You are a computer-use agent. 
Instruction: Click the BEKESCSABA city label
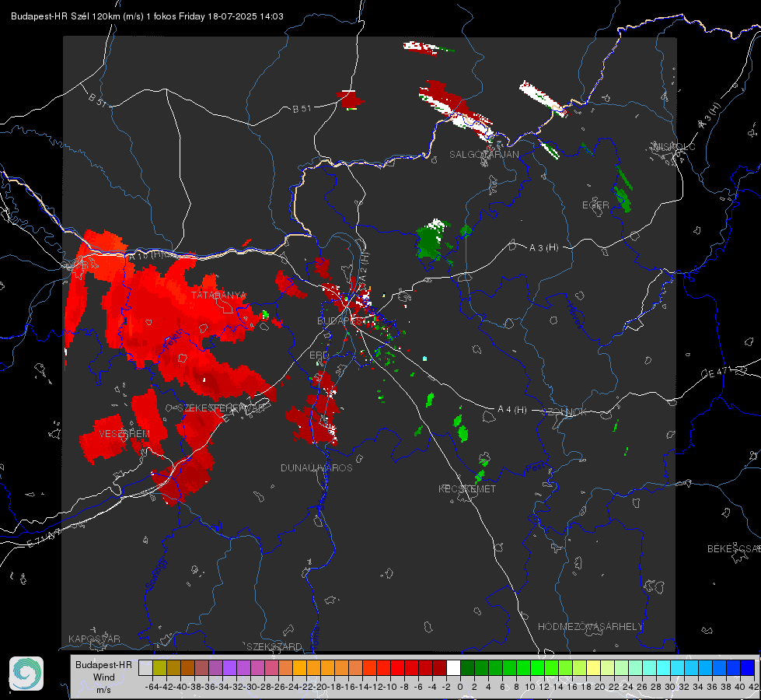[x=734, y=548]
